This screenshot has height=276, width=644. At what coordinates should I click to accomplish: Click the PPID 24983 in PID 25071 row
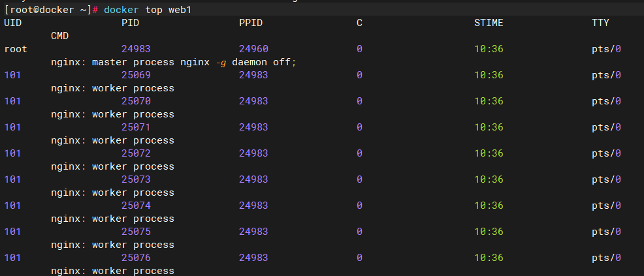coord(253,127)
